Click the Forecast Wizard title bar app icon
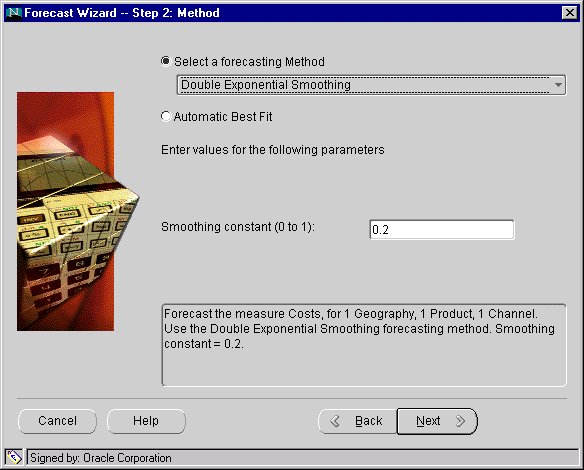 [x=14, y=13]
